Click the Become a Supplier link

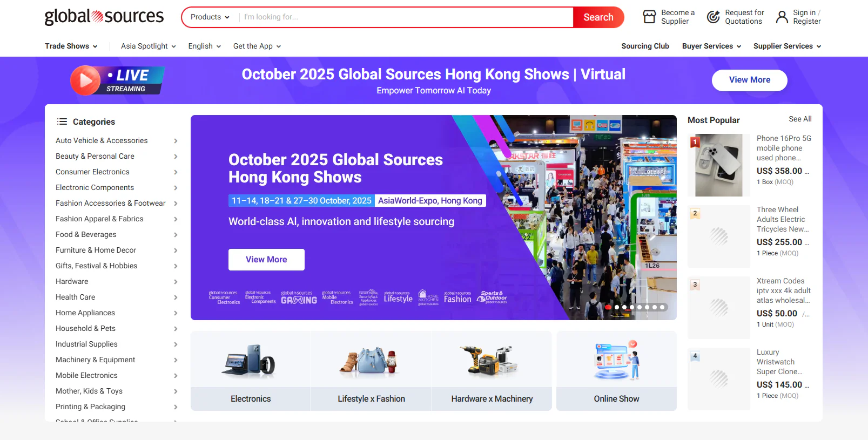tap(677, 17)
